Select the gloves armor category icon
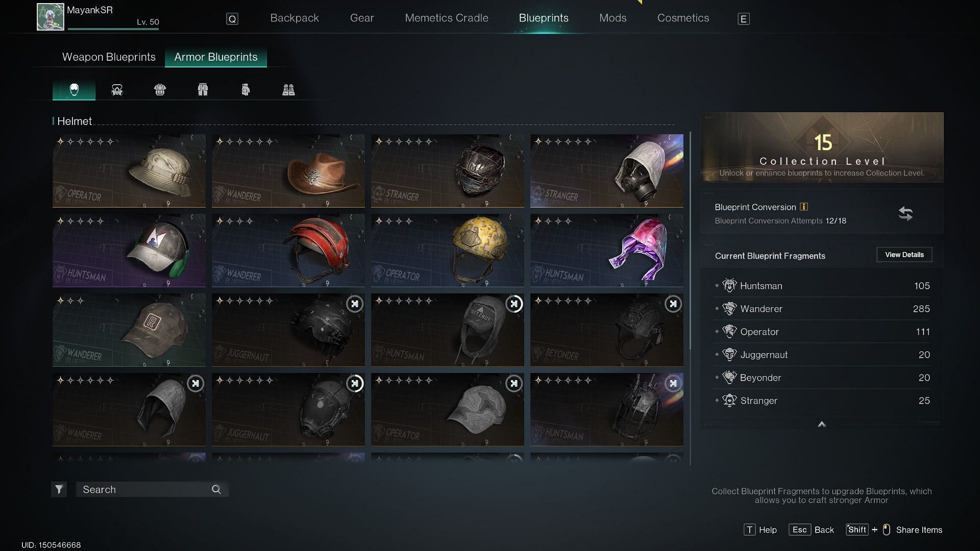 coord(246,90)
